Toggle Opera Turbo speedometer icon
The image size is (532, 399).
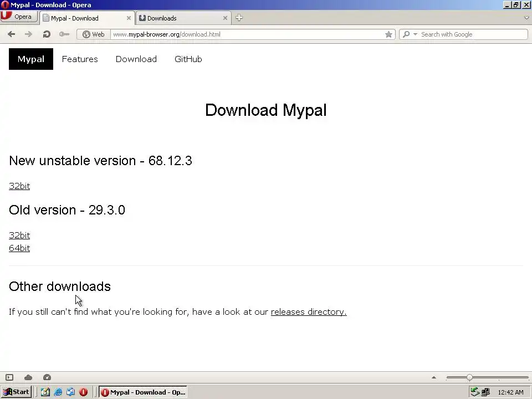47,377
